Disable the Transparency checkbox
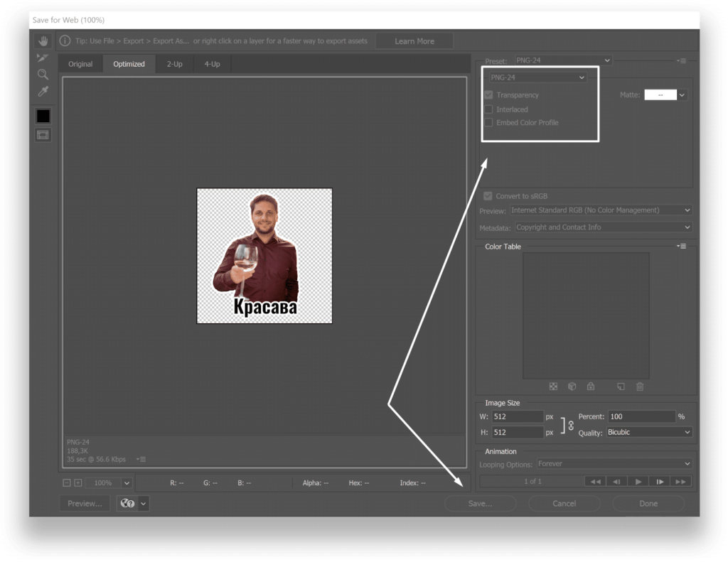This screenshot has height=562, width=728. [488, 95]
